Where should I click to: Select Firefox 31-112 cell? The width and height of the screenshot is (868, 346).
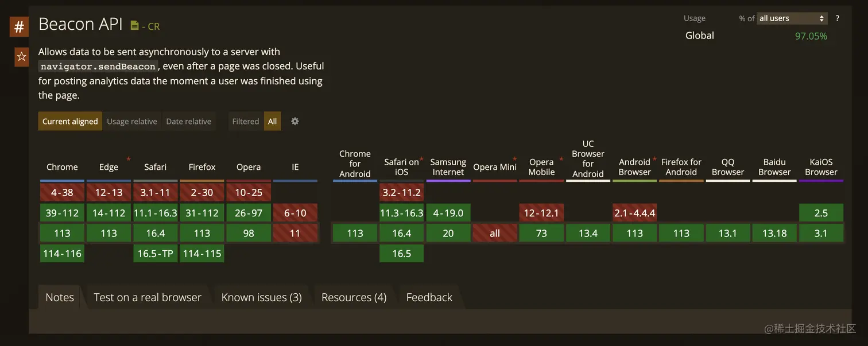coord(202,213)
